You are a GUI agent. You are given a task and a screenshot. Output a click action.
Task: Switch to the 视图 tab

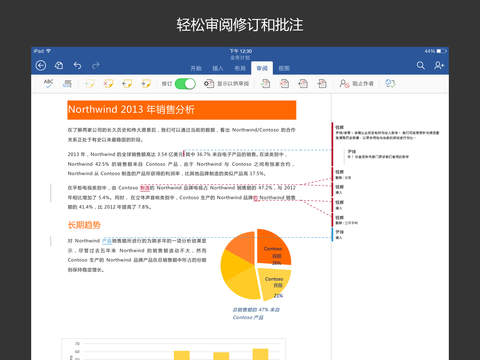pos(284,68)
